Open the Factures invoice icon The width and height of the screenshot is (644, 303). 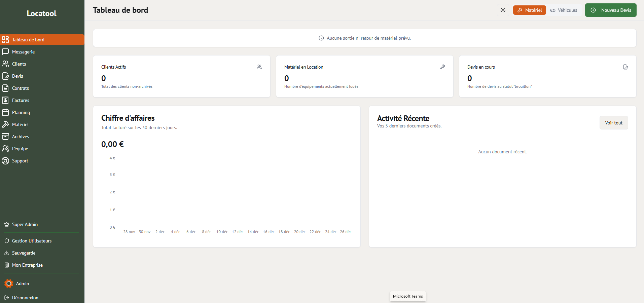click(5, 100)
